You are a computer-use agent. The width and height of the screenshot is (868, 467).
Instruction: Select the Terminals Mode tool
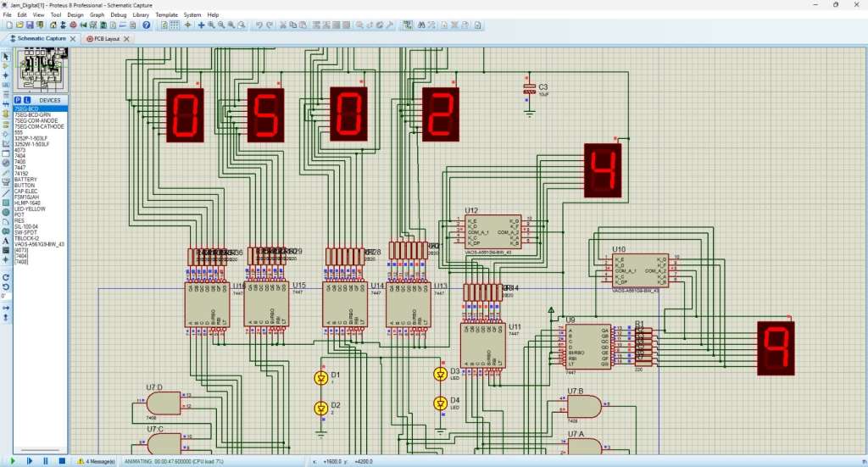pos(6,124)
